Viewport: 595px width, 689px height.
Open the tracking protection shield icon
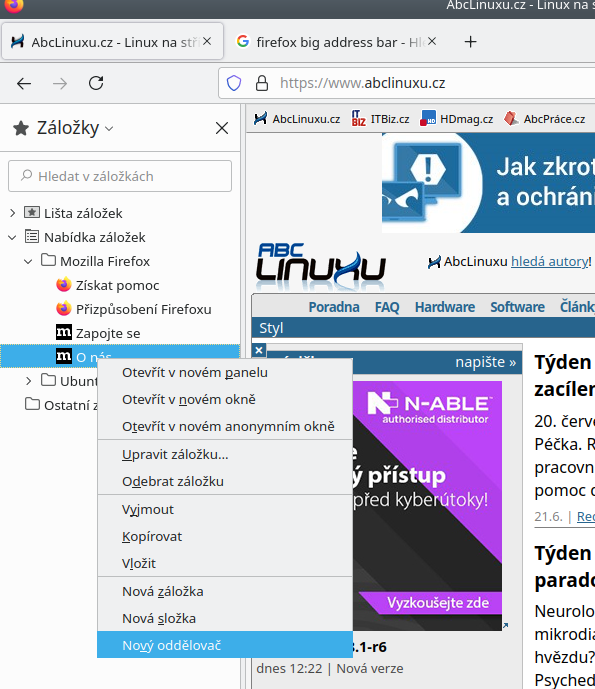234,83
